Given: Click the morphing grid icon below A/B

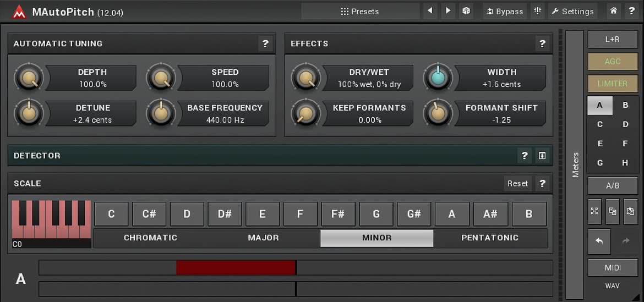Looking at the screenshot, I should (x=594, y=211).
